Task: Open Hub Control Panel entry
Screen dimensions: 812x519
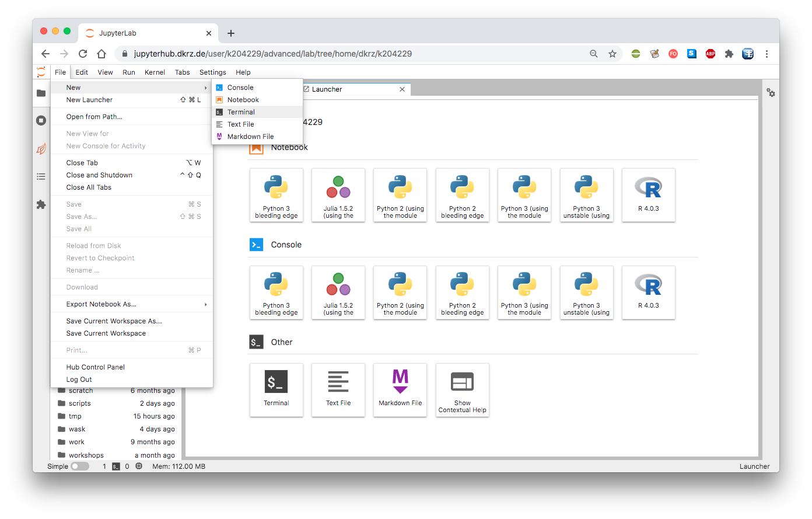Action: [132, 367]
